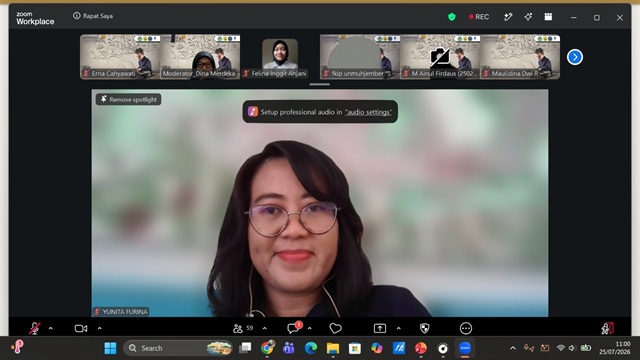Select fkip unmuhjember's video thumbnail

point(360,57)
